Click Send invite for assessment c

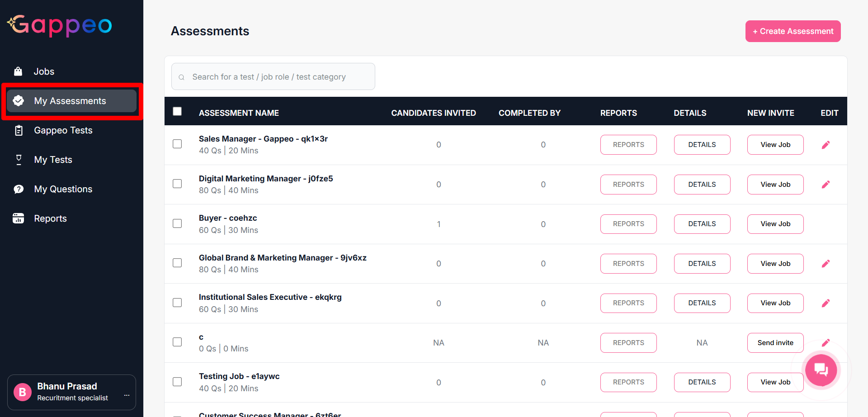[775, 343]
